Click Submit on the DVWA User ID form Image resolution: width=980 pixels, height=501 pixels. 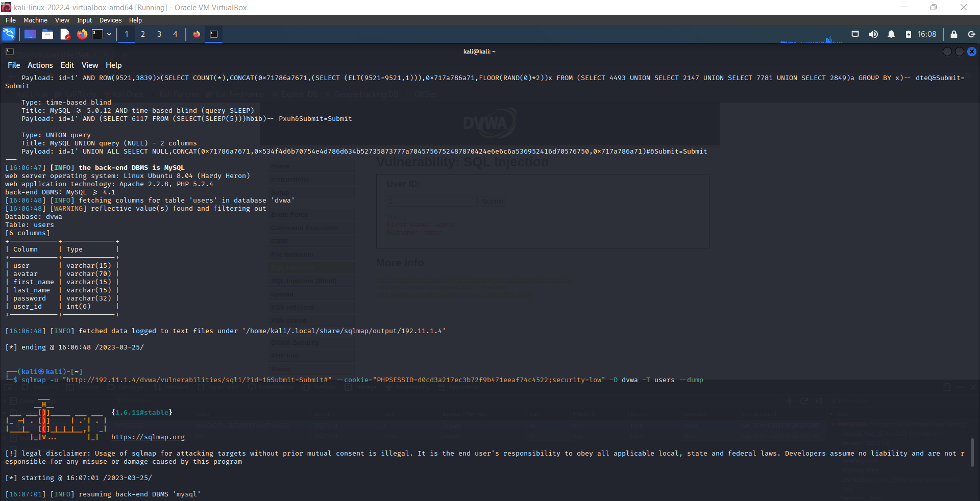pyautogui.click(x=493, y=201)
